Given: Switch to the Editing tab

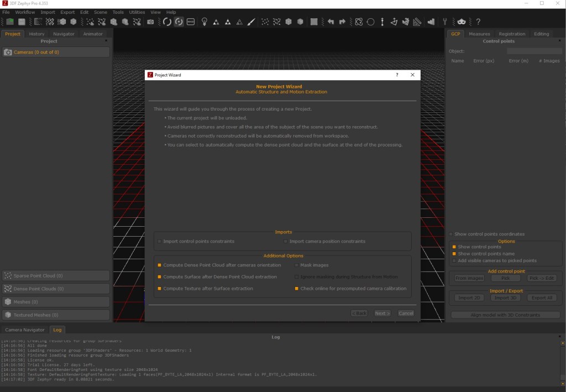Looking at the screenshot, I should (541, 34).
